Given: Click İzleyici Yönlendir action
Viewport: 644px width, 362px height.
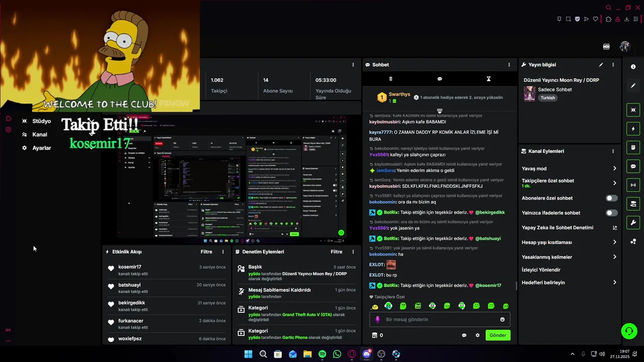Looking at the screenshot, I should 541,270.
